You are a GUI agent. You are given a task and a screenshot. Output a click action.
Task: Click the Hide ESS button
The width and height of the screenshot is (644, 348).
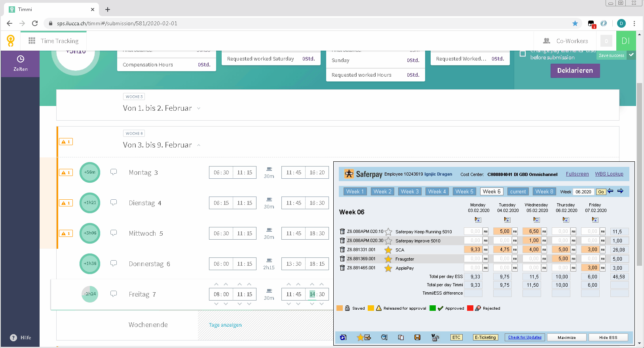(x=608, y=337)
